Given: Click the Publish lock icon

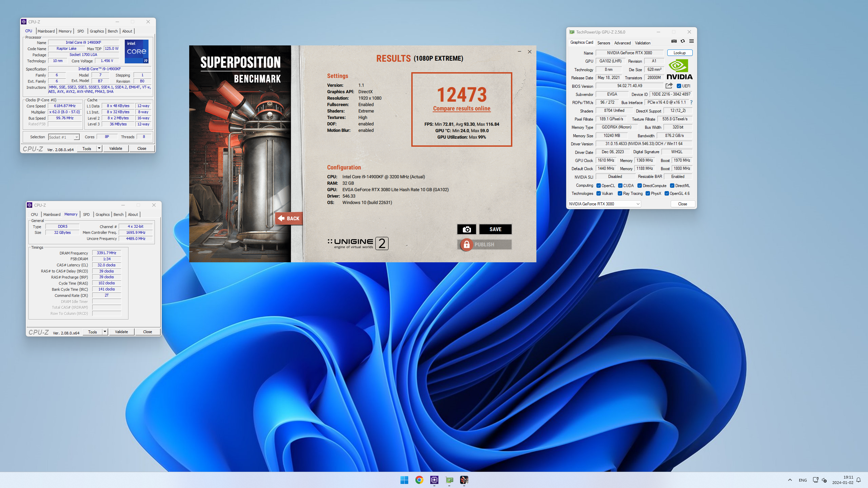Looking at the screenshot, I should [467, 244].
